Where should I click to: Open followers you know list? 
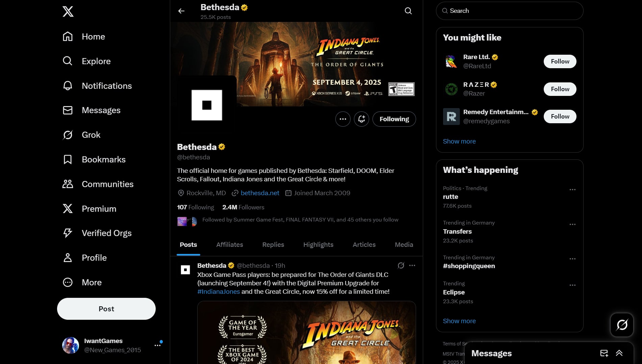click(300, 220)
